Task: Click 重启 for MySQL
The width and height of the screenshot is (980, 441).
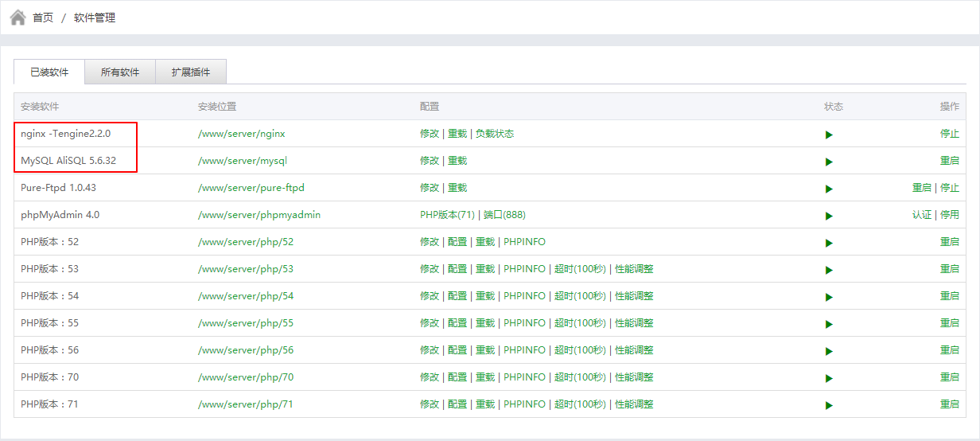Action: [x=950, y=161]
